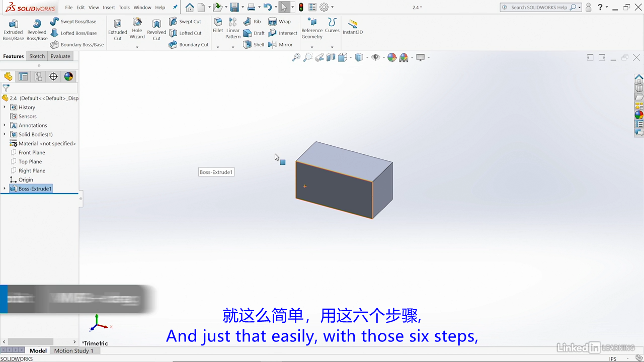Expand the Solid Bodies(1) node
644x362 pixels.
coord(5,134)
